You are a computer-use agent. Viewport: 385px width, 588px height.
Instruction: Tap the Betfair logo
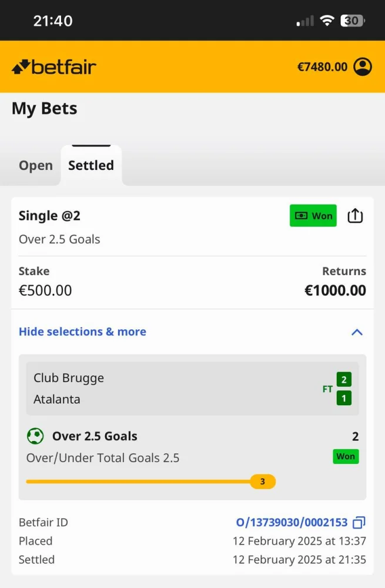tap(53, 67)
